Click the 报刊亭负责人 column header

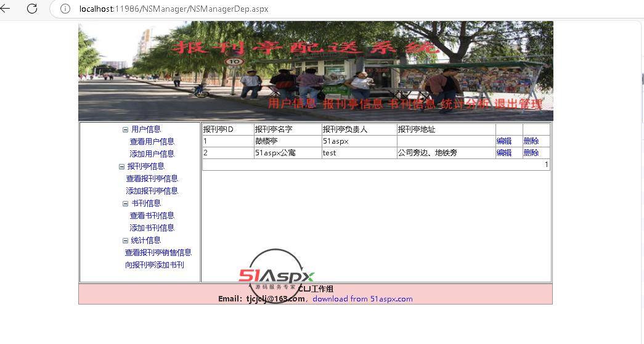click(x=359, y=129)
